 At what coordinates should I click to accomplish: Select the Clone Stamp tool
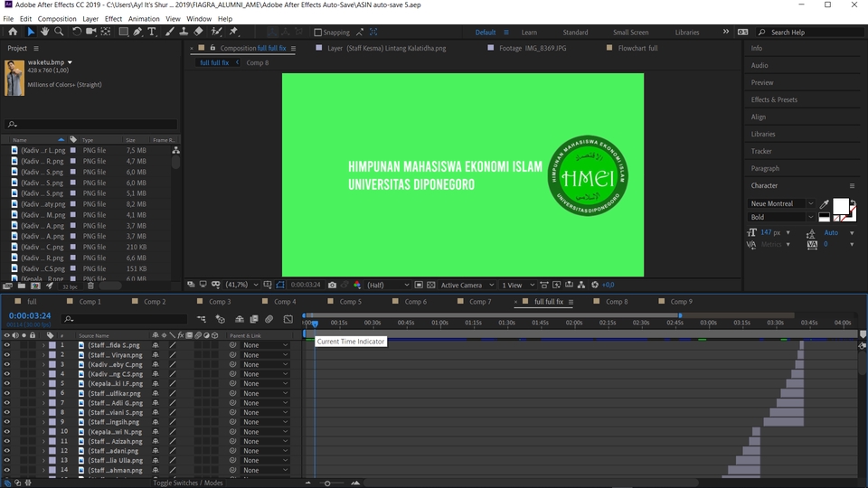click(184, 33)
